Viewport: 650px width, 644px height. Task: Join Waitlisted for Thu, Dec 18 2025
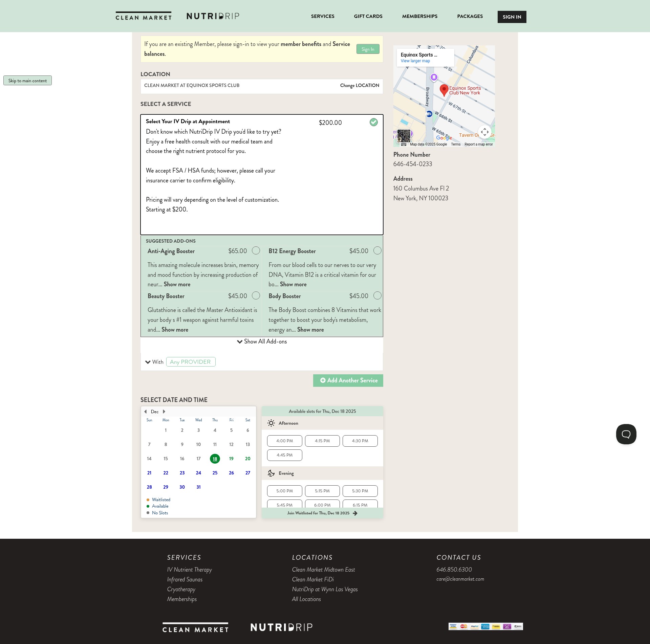[322, 513]
